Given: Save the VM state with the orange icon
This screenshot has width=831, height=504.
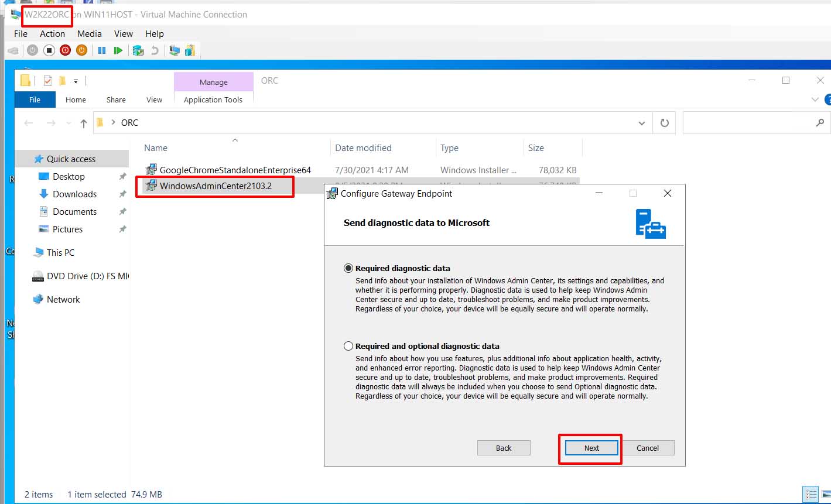Looking at the screenshot, I should [x=81, y=50].
